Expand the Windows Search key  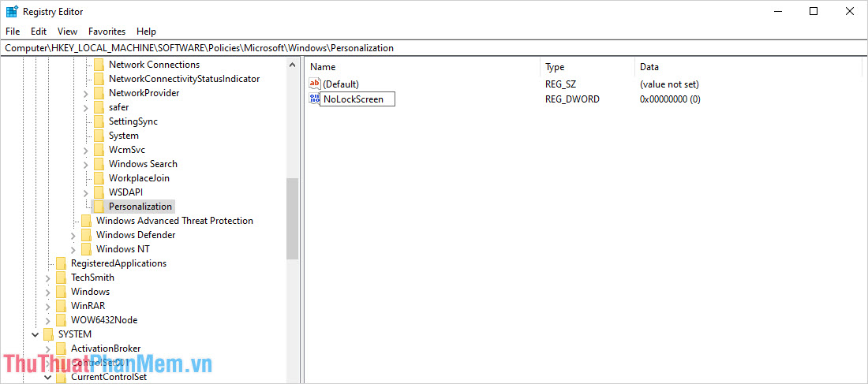tap(86, 164)
